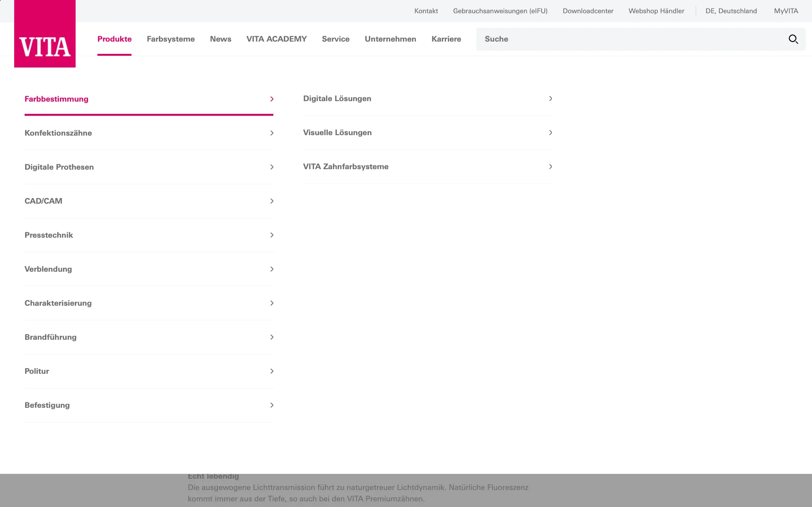
Task: Open Digitale Lösungen submenu entry
Action: 428,99
